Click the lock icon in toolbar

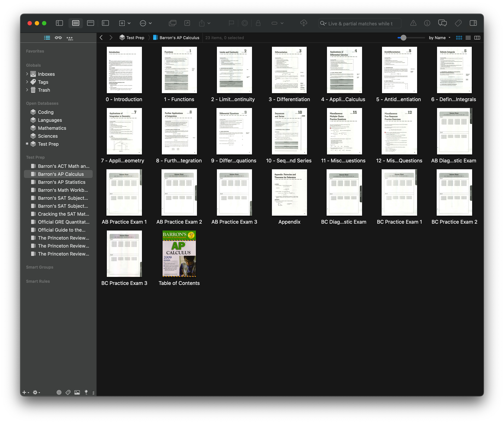click(x=258, y=23)
